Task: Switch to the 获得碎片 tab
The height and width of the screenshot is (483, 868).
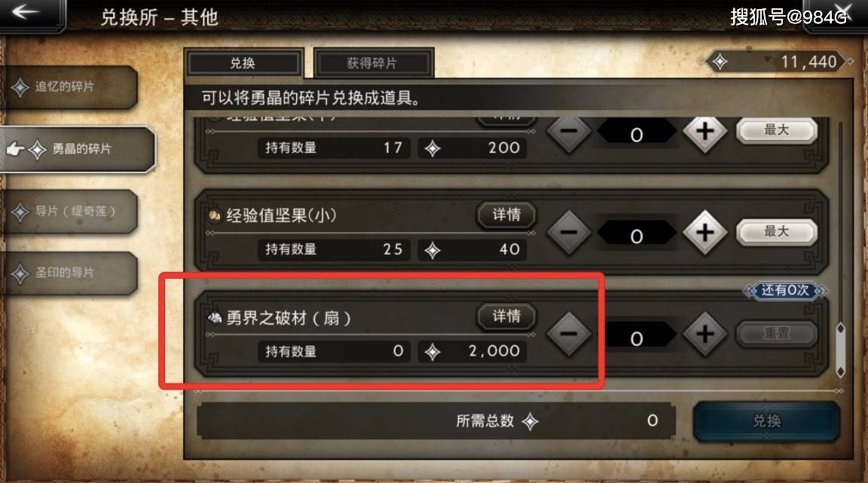Action: 372,63
